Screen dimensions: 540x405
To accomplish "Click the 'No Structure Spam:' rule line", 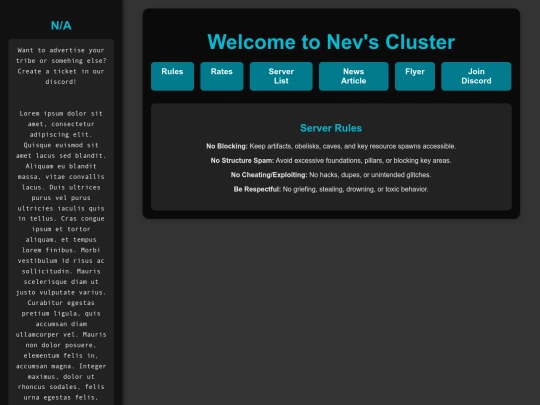I will point(331,161).
